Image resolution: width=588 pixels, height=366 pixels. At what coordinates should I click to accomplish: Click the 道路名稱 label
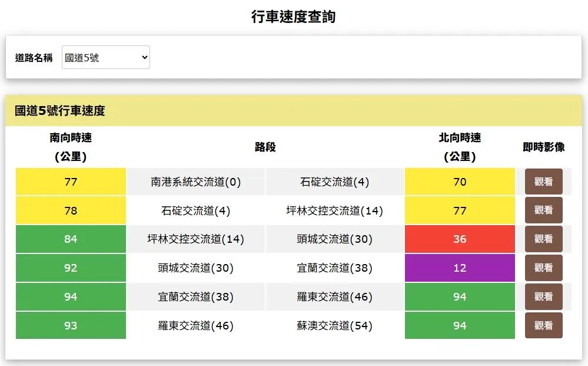34,57
